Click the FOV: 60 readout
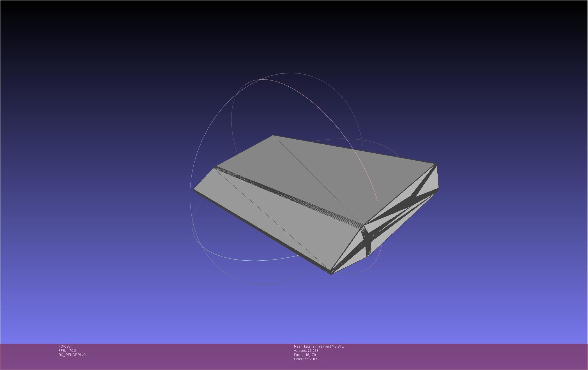The height and width of the screenshot is (370, 588). (x=65, y=346)
